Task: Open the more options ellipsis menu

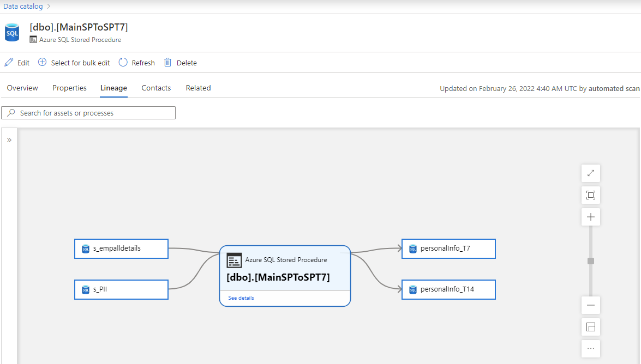Action: (x=590, y=348)
